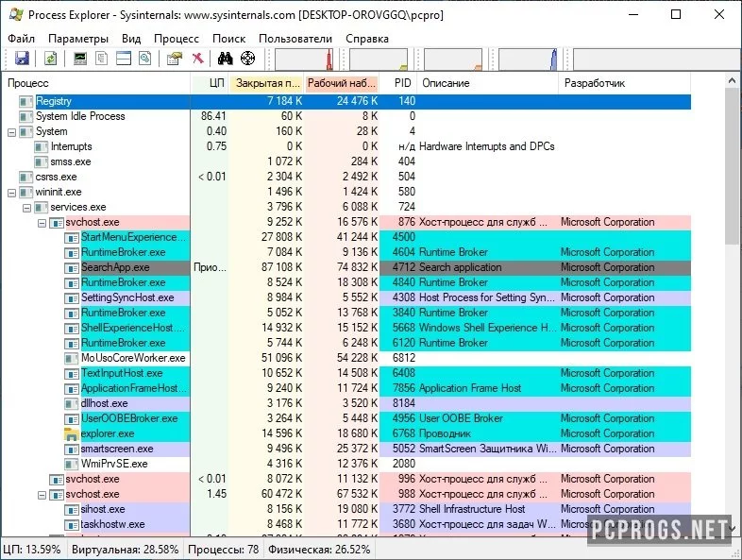Click the TextInputHost.exe process icon

click(x=72, y=374)
